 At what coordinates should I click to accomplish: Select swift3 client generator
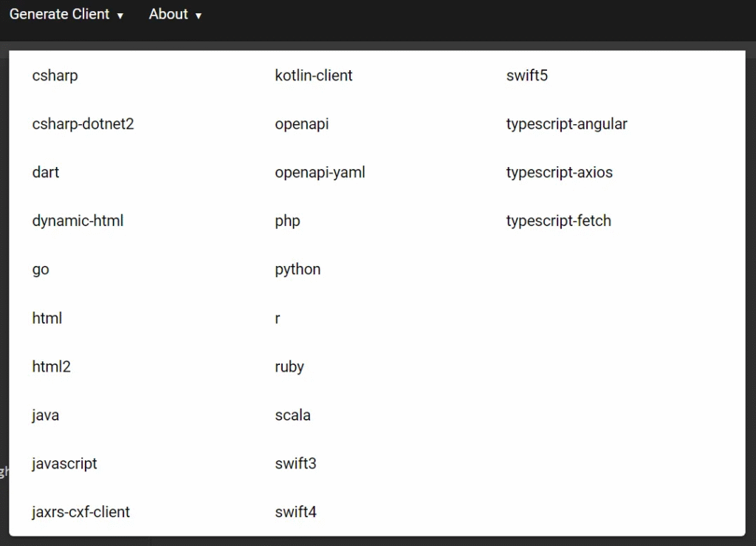[x=295, y=463]
